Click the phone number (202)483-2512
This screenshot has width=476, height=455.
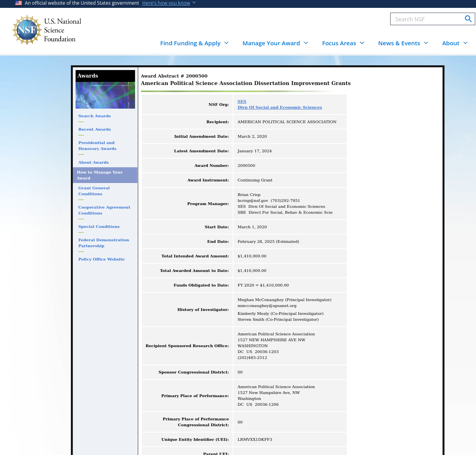[x=252, y=358]
